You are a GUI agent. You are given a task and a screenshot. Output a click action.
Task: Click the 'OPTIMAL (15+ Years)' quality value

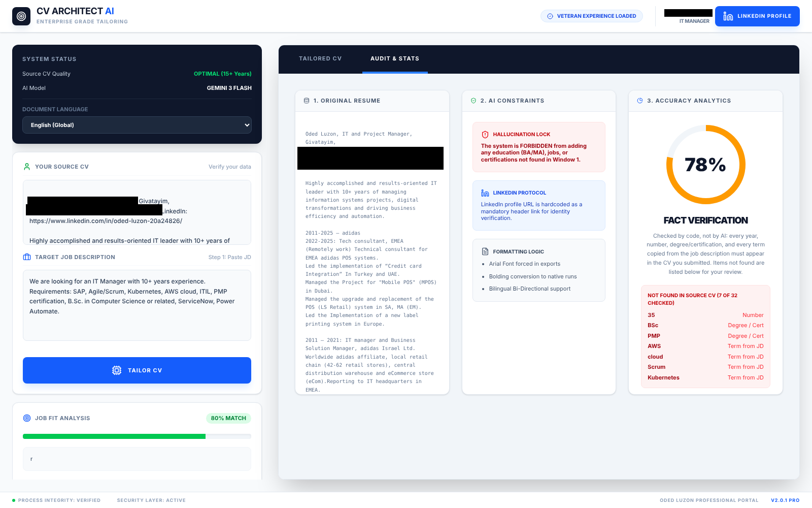tap(223, 74)
